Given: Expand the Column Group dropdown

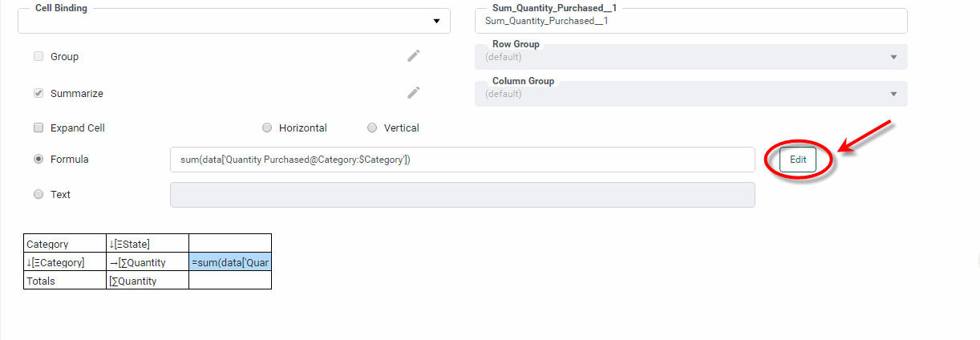Looking at the screenshot, I should pos(893,94).
